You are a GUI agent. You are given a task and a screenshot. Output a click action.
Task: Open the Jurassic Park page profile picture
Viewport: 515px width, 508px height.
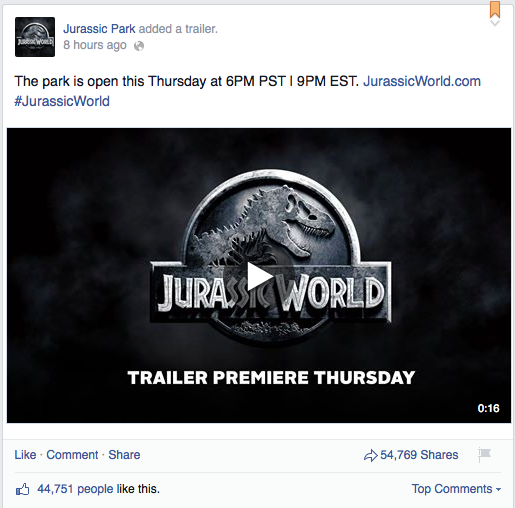point(35,37)
